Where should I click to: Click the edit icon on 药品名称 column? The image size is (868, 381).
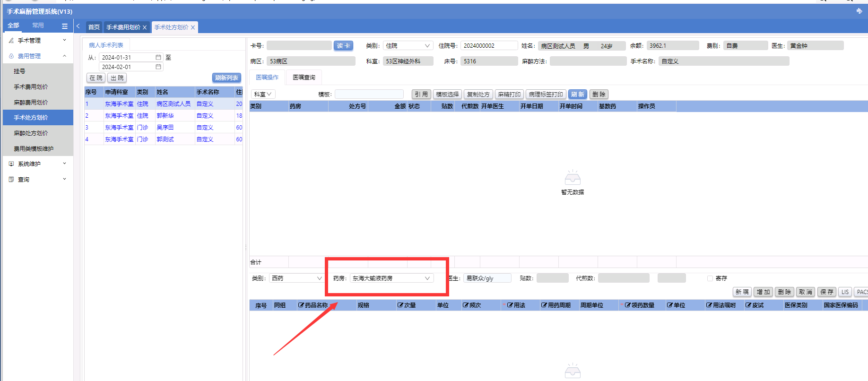301,305
